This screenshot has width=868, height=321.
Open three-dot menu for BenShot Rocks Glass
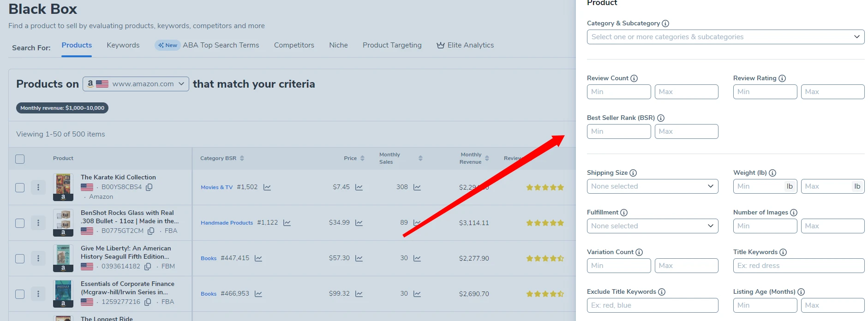point(38,223)
